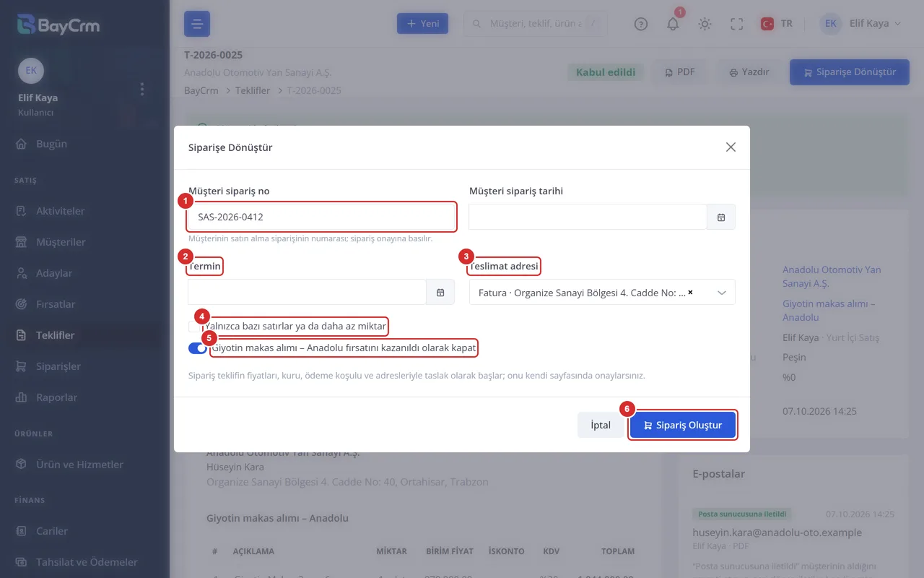The height and width of the screenshot is (578, 924).
Task: Click the Sipariş Oluştur button
Action: [683, 426]
